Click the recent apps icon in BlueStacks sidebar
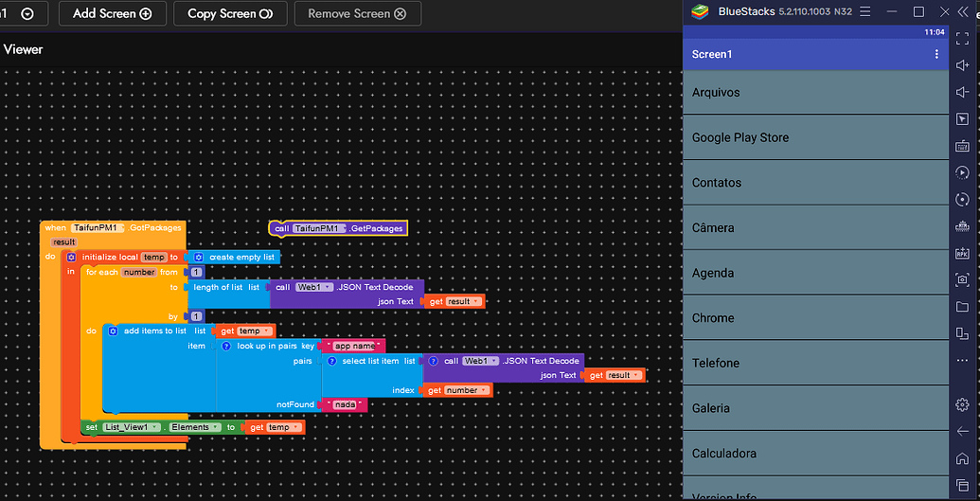This screenshot has height=501, width=980. (963, 485)
